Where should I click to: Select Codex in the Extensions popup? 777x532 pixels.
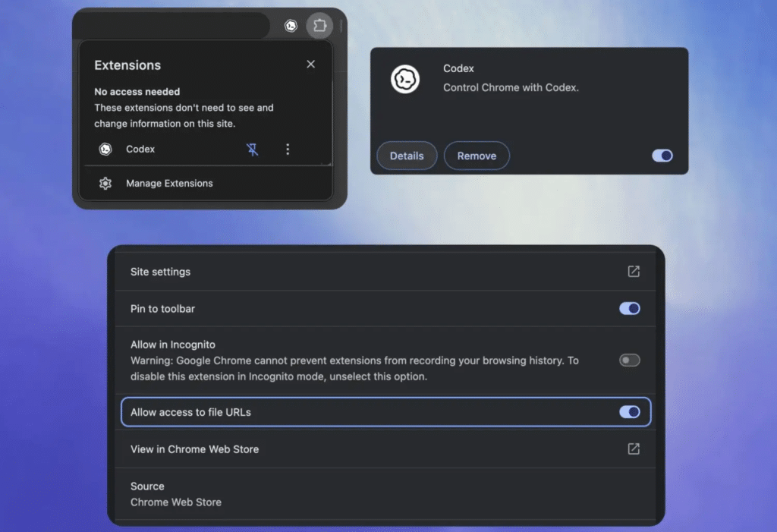(140, 150)
